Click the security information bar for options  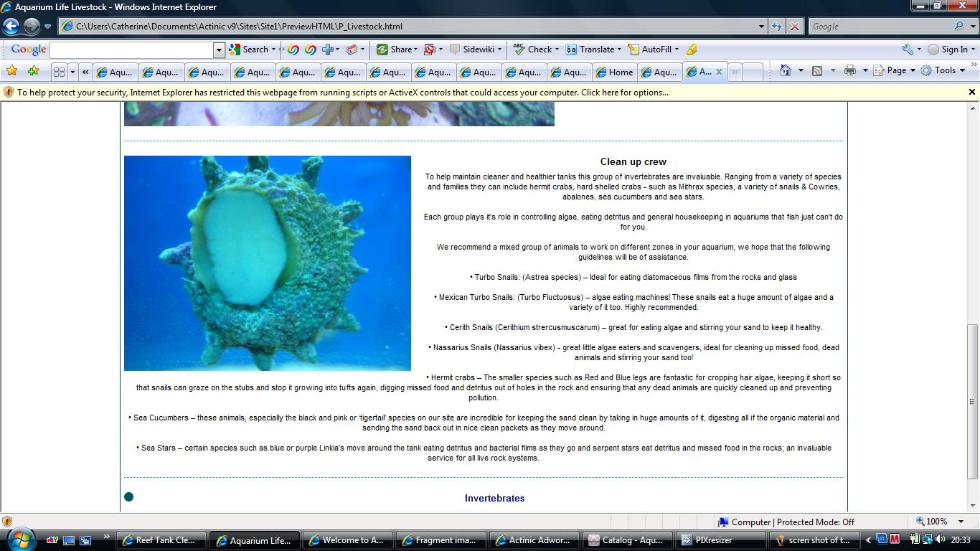(342, 92)
